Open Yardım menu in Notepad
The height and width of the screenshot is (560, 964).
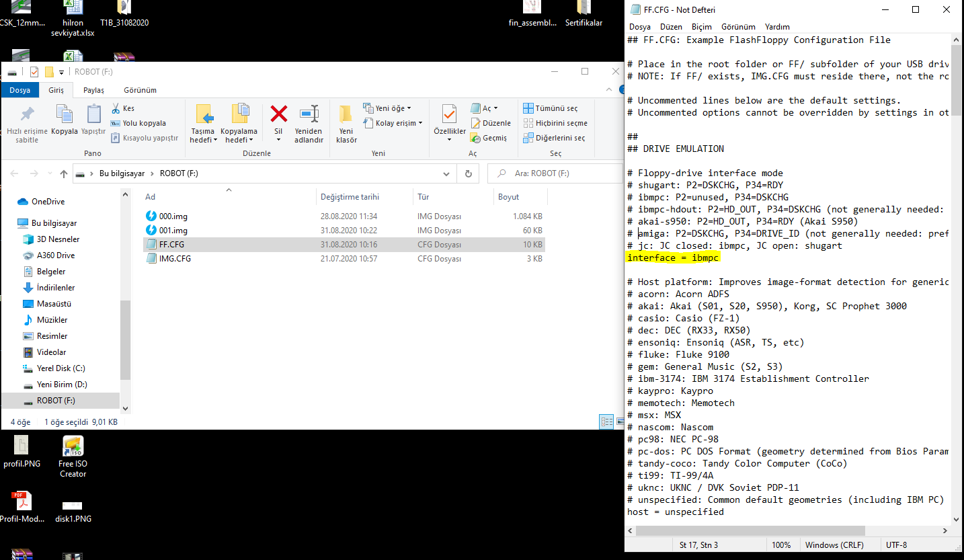click(777, 27)
